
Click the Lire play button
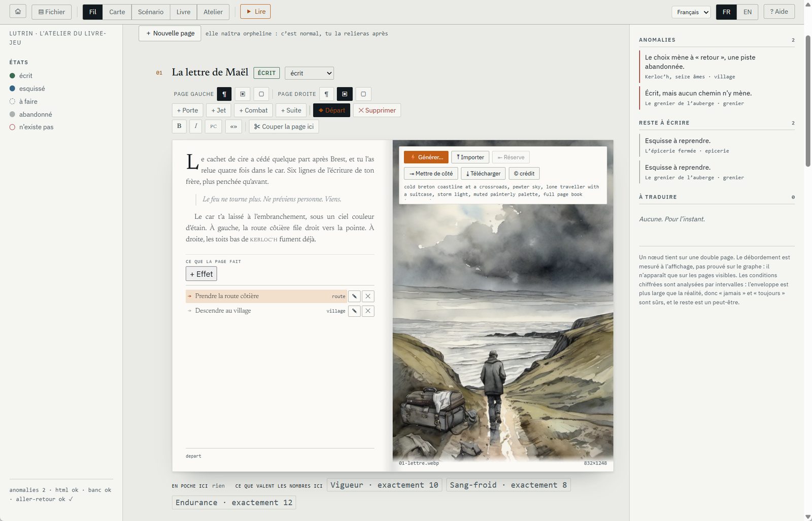255,12
